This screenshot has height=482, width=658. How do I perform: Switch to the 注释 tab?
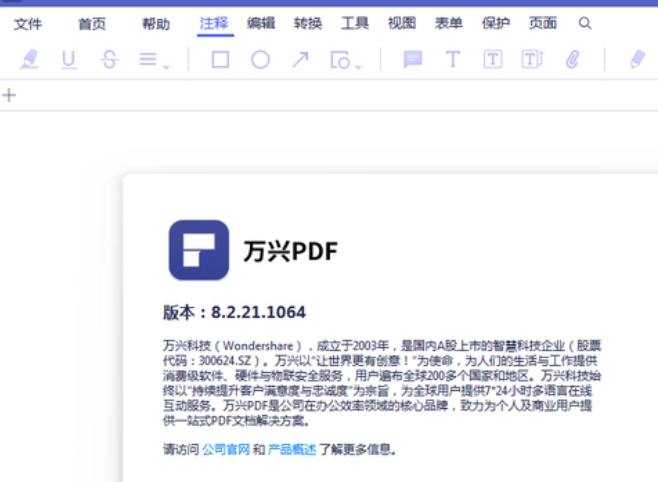(x=214, y=23)
